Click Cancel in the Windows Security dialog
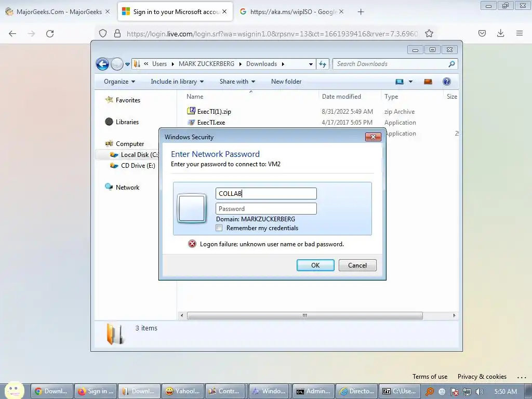532x399 pixels. point(357,265)
